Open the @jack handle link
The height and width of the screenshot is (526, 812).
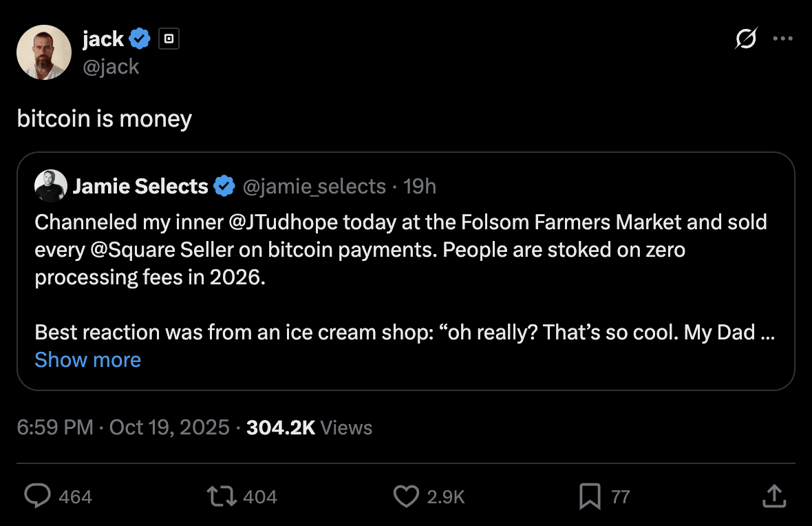[111, 67]
